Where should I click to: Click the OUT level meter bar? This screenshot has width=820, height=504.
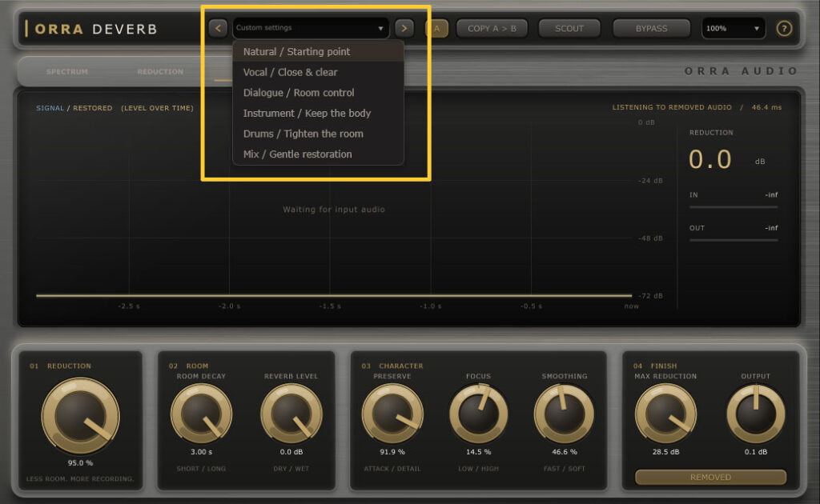tap(734, 240)
